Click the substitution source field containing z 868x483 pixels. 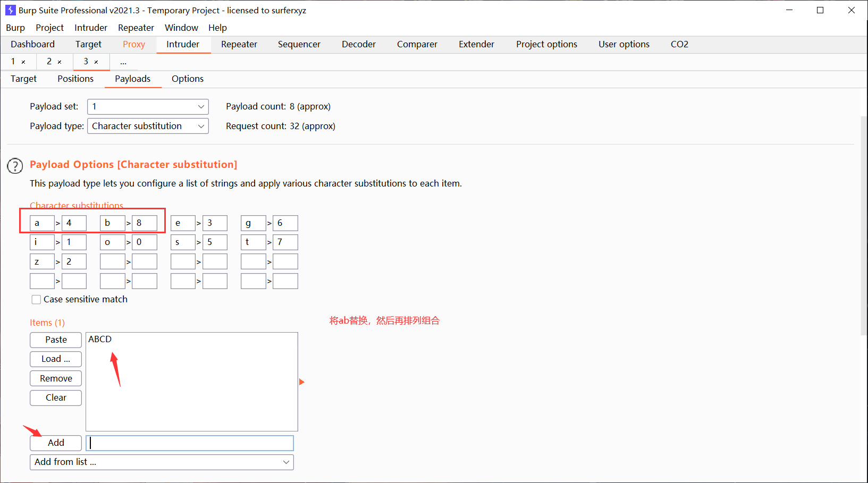click(42, 262)
